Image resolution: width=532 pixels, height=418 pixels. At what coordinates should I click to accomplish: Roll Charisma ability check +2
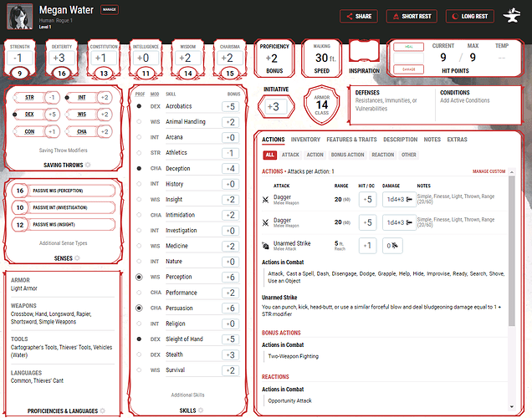pos(230,59)
